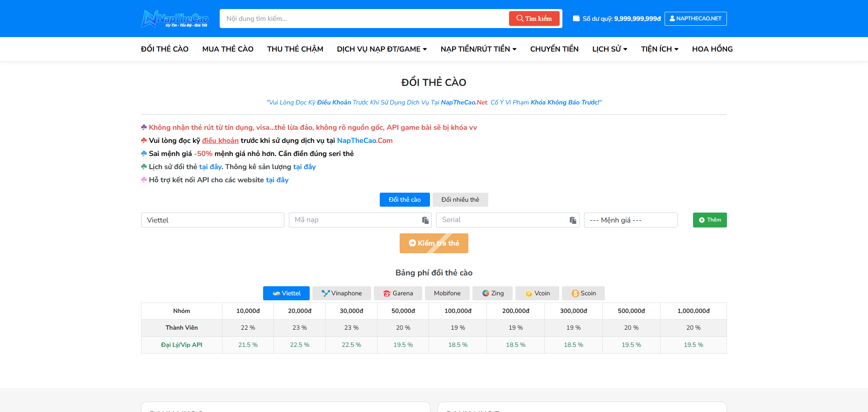Open the red điều khoản link
Viewport: 868px width, 412px height.
(220, 141)
